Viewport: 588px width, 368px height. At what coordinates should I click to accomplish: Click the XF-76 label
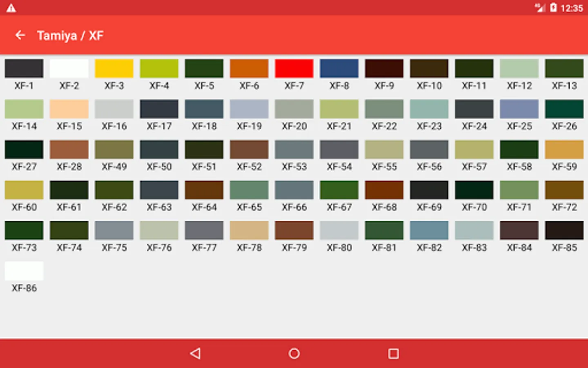coord(159,248)
